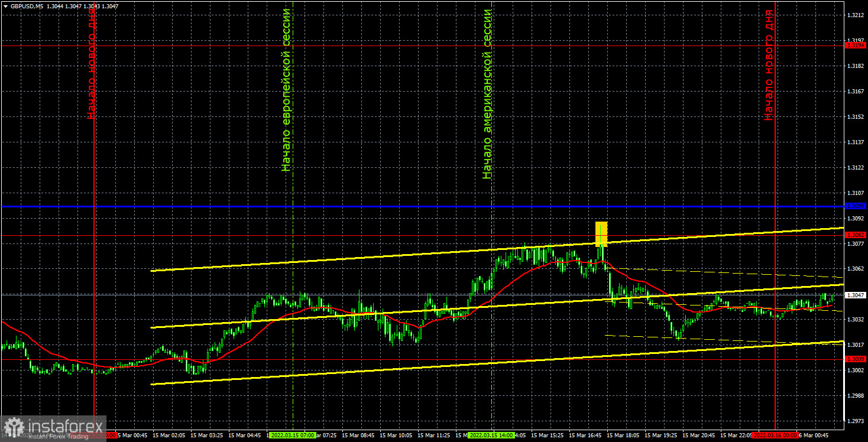This screenshot has width=868, height=442.
Task: Select the 'Начало американской сессии' vertical label
Action: [x=487, y=93]
